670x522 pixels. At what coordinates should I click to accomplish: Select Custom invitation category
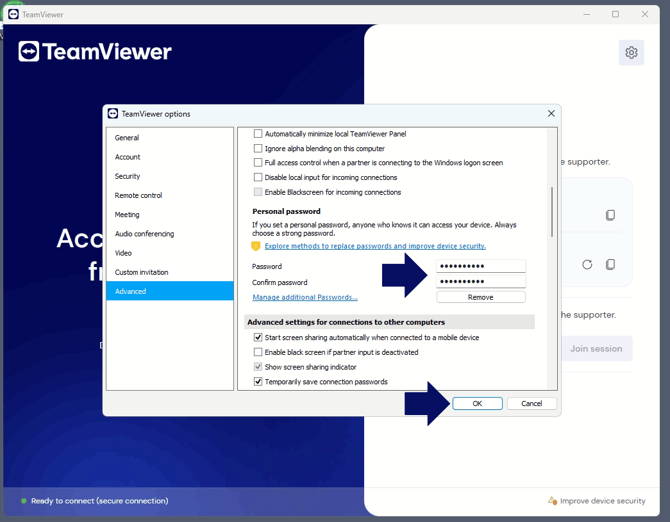(170, 272)
